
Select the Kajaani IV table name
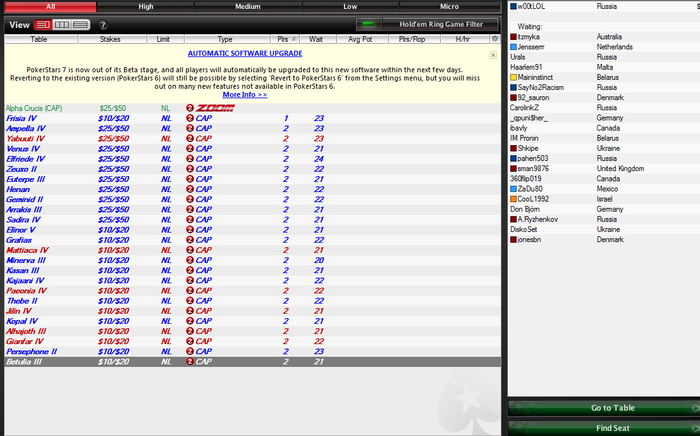coord(25,280)
